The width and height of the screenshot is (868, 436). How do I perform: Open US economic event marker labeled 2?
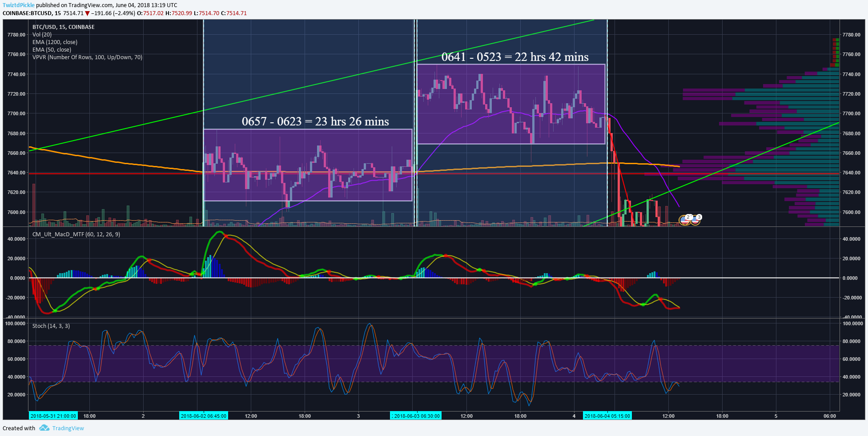(x=685, y=219)
